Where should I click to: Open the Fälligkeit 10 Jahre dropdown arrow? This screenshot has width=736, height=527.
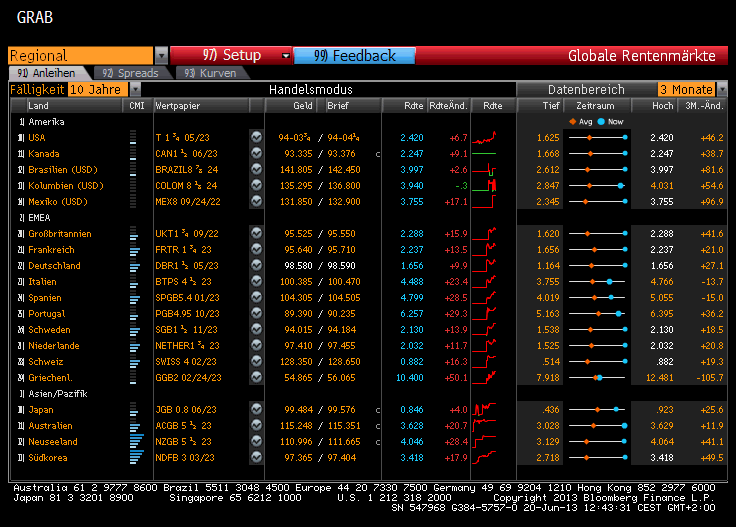(135, 89)
